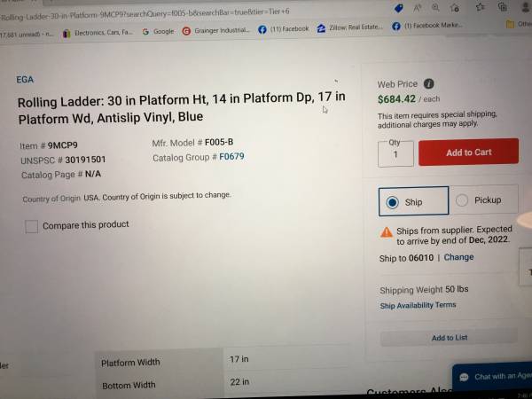
Task: Click the shopping tag icon in address bar
Action: tap(399, 8)
